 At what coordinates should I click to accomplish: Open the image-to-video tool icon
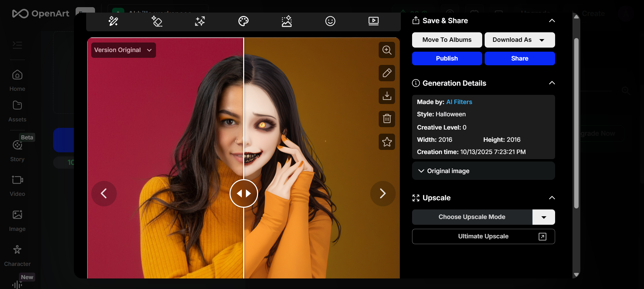[x=373, y=21]
